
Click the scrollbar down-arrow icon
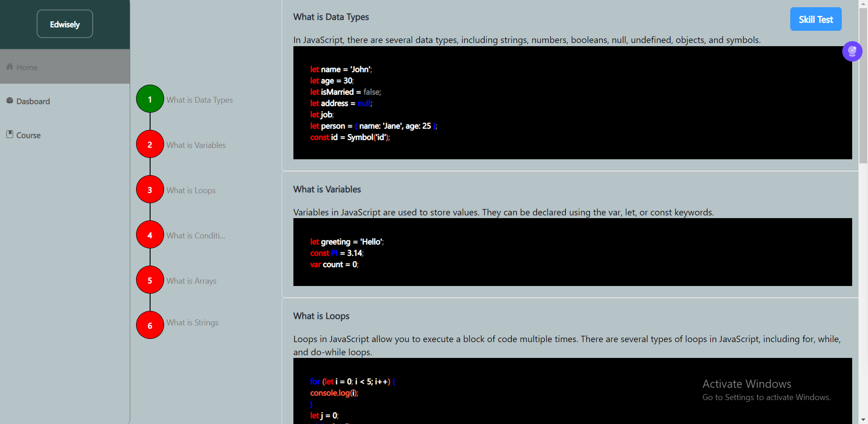(864, 420)
